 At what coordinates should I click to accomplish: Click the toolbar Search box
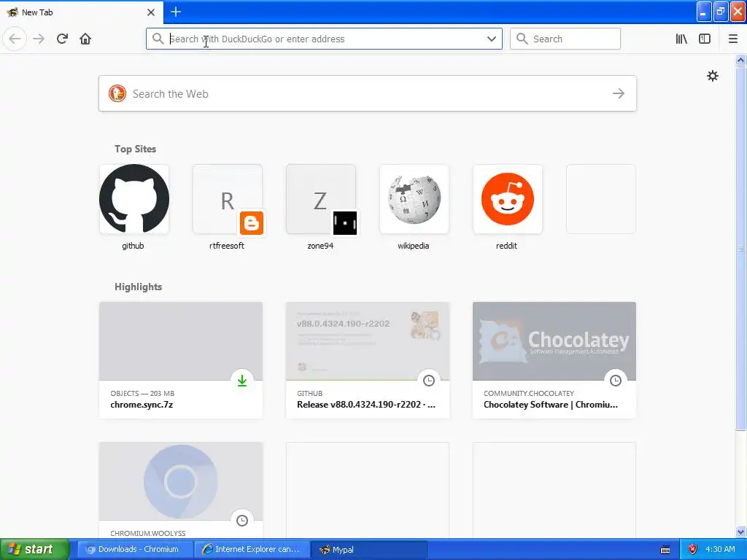tap(565, 39)
